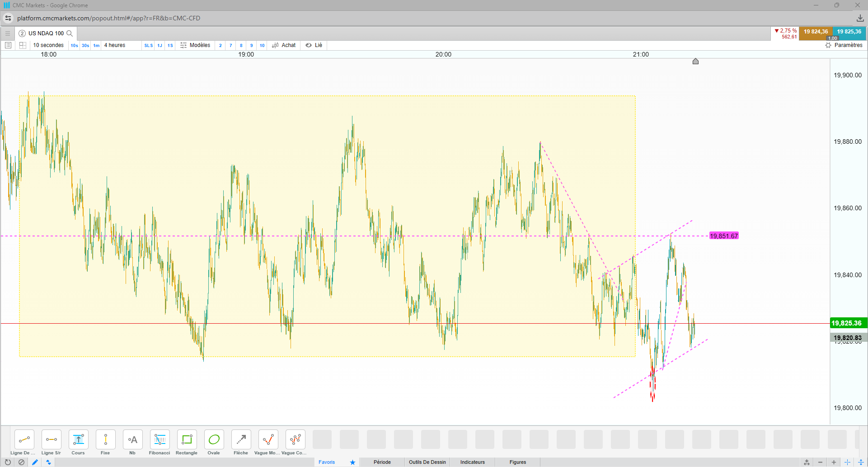Click the Chrome download icon
This screenshot has height=467, width=868.
pos(860,18)
